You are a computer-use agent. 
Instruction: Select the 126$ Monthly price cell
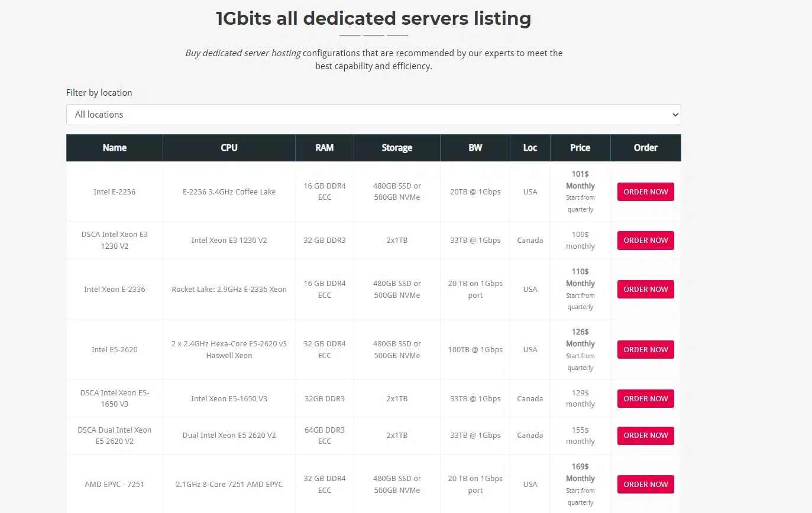coord(580,349)
